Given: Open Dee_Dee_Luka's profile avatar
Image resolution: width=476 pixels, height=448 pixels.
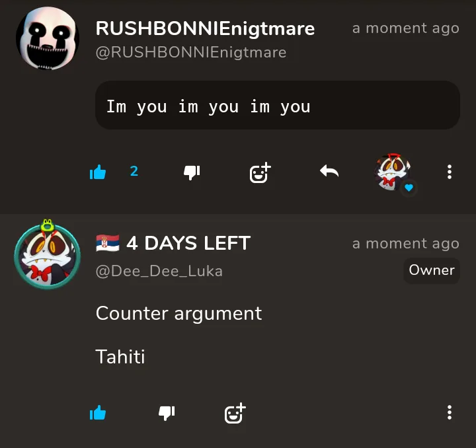Looking at the screenshot, I should click(47, 254).
